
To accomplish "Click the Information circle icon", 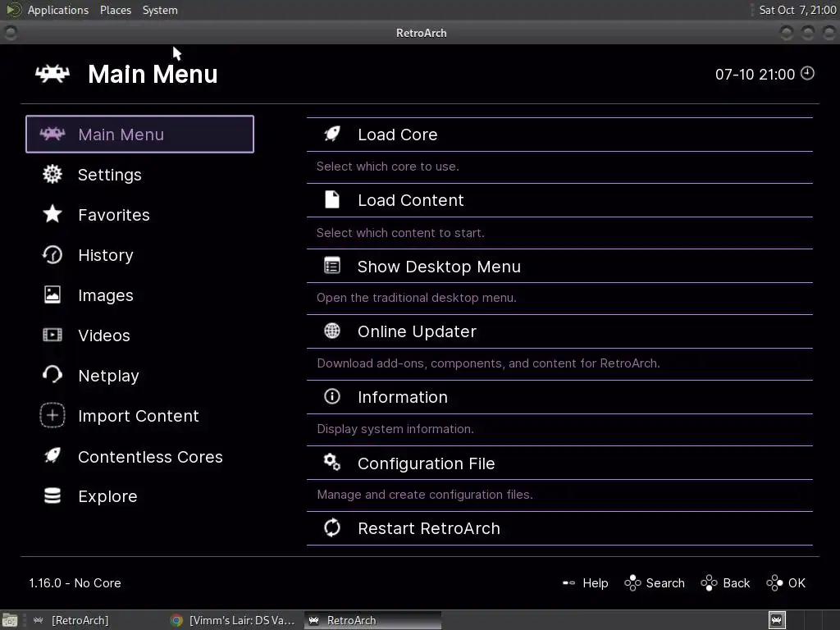I will pos(332,396).
